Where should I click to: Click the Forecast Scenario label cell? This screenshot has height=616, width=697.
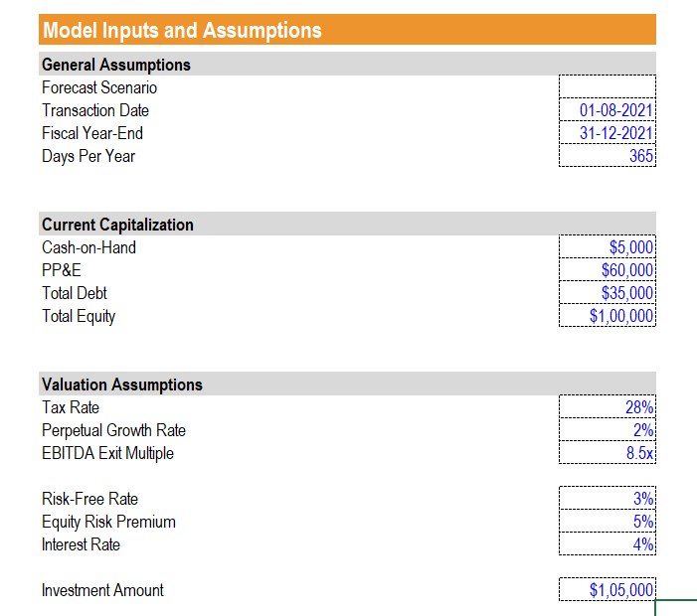click(99, 87)
